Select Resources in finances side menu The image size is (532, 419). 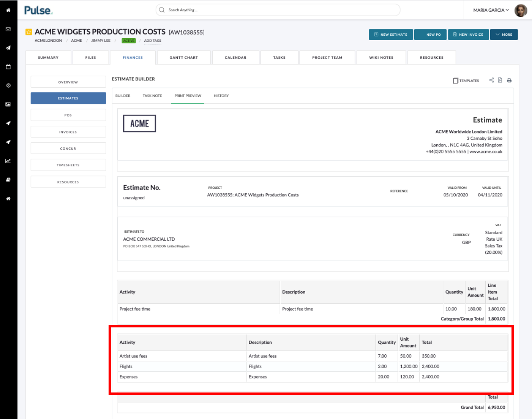pos(68,182)
